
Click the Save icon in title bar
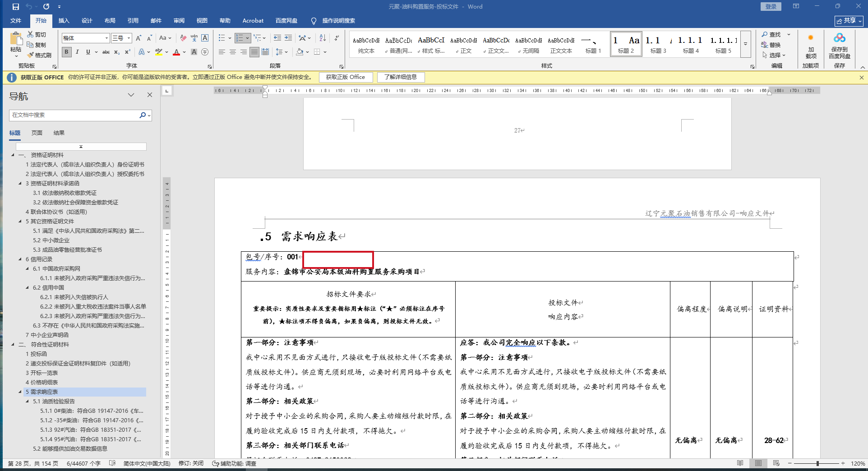pos(16,6)
